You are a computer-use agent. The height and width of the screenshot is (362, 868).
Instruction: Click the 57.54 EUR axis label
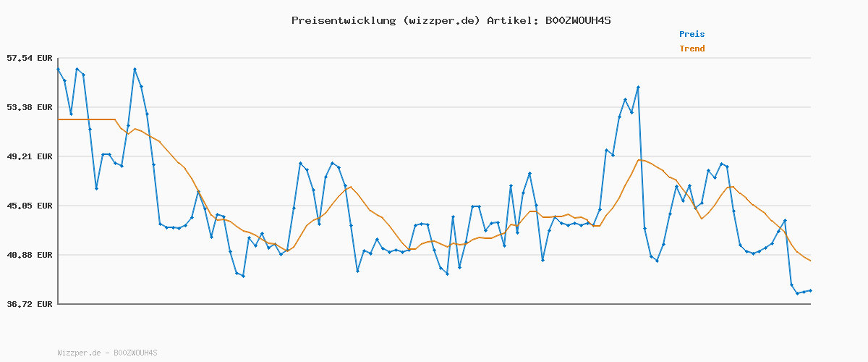coord(28,58)
